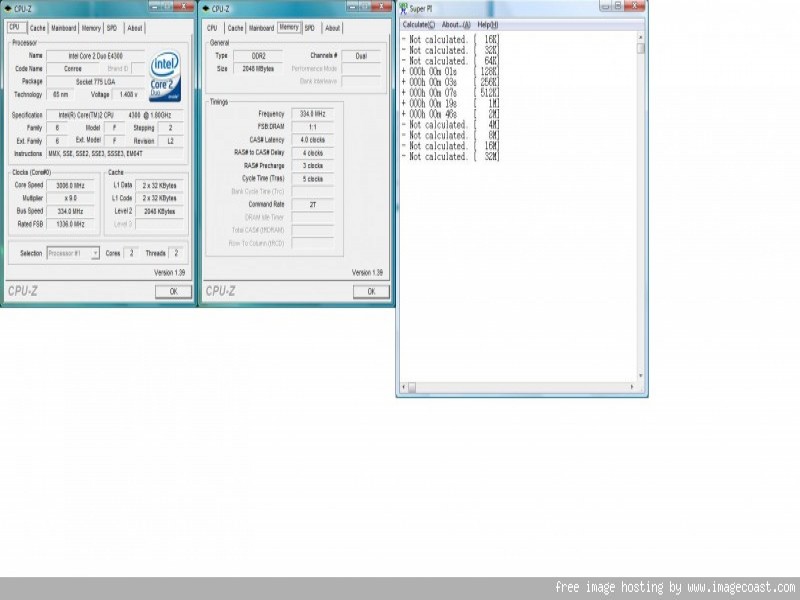Click the Specification field text
The height and width of the screenshot is (600, 800).
click(x=115, y=115)
